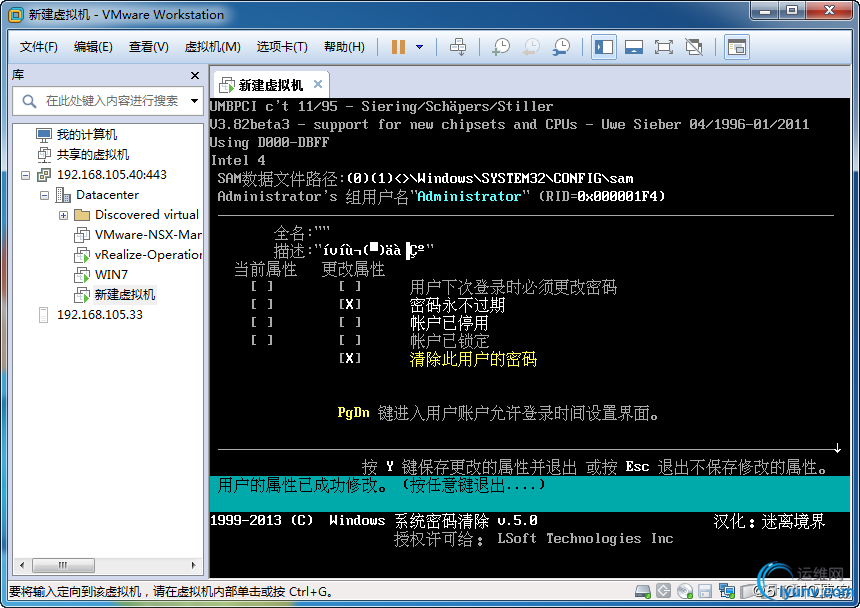The width and height of the screenshot is (860, 608).
Task: Toggle the thumbnail bar view icon
Action: pyautogui.click(x=634, y=47)
